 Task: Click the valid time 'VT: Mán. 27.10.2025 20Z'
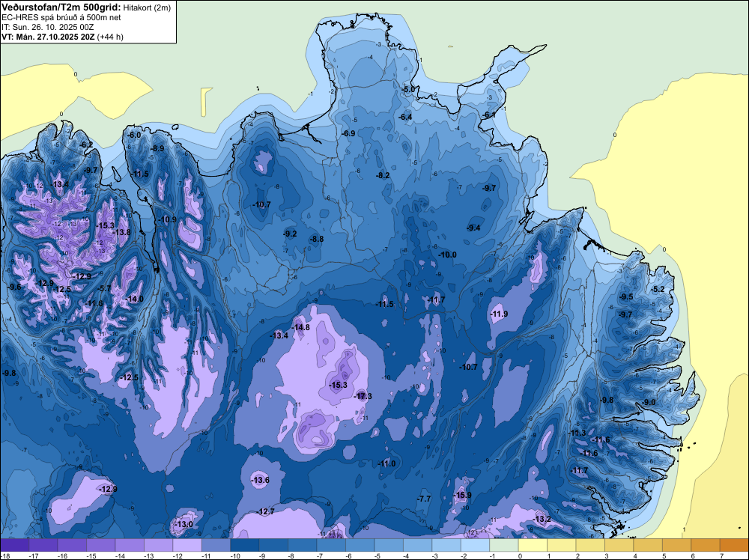48,37
